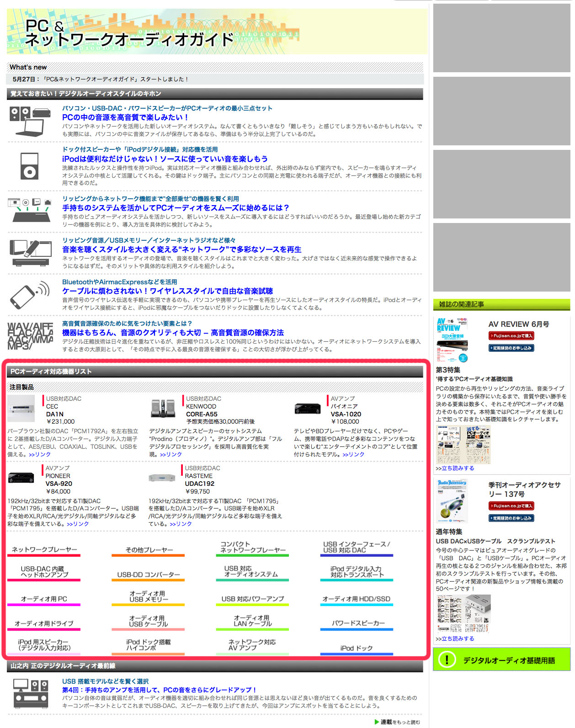The image size is (575, 728).
Task: Click the wireless smartphone icon
Action: [x=30, y=295]
